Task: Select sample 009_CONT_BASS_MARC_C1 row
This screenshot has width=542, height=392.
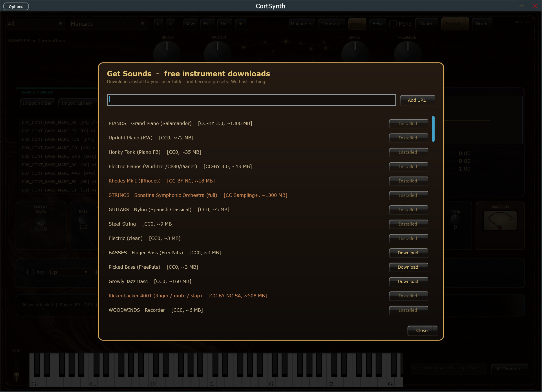Action: tap(59, 190)
